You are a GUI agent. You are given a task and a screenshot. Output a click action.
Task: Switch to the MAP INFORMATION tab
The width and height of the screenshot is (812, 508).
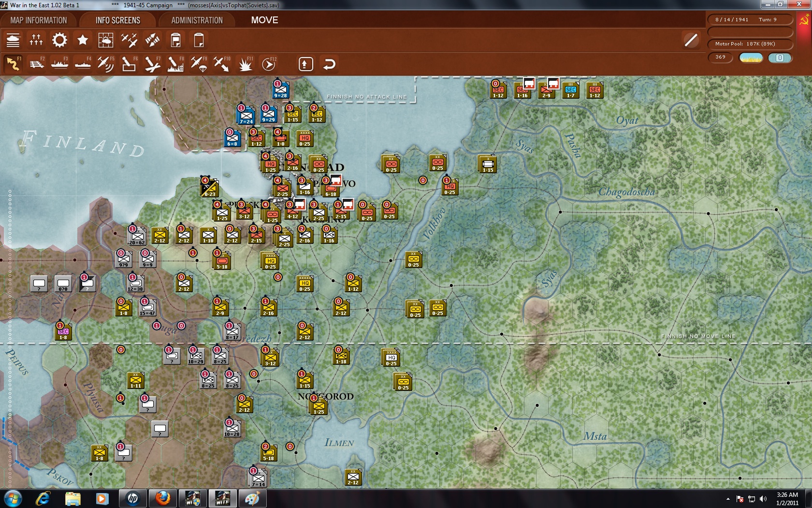point(39,20)
